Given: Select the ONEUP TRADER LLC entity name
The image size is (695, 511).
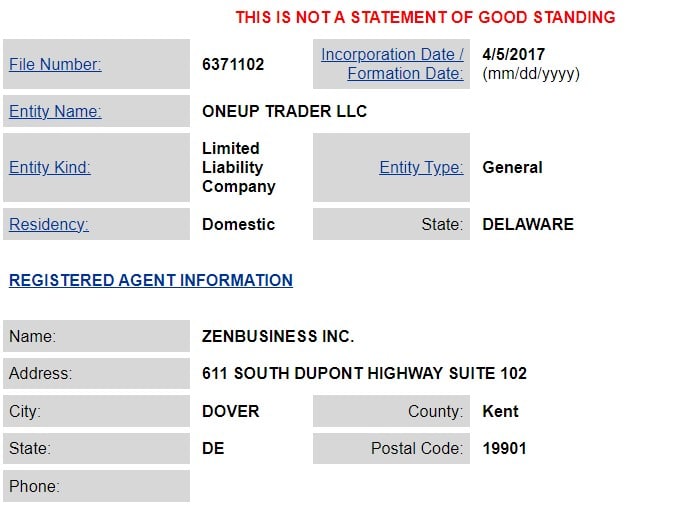Looking at the screenshot, I should pos(284,112).
